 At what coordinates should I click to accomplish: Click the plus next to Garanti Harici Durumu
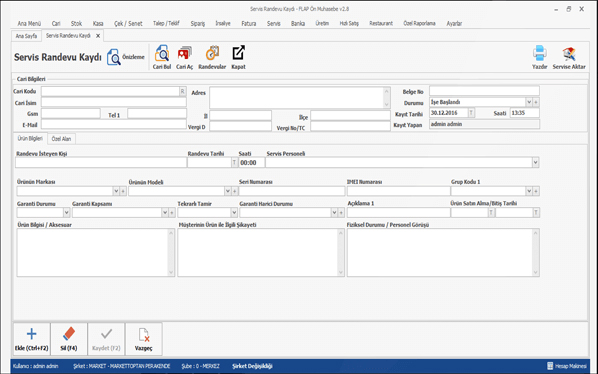pos(341,212)
